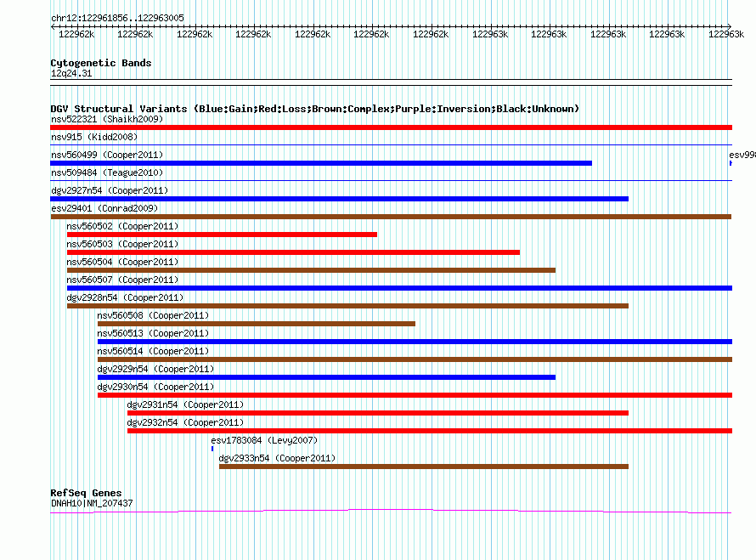The image size is (756, 560).
Task: Open nsv509484 (Teague2010) variant label
Action: [x=107, y=173]
